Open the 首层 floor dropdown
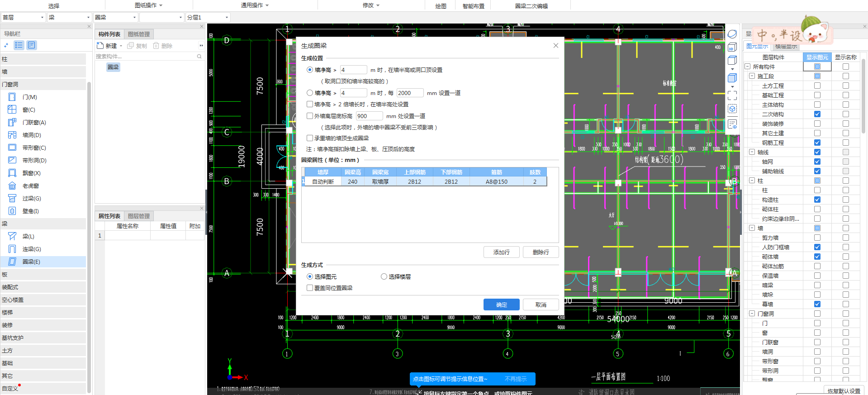Image resolution: width=868 pixels, height=395 pixels. pos(23,17)
